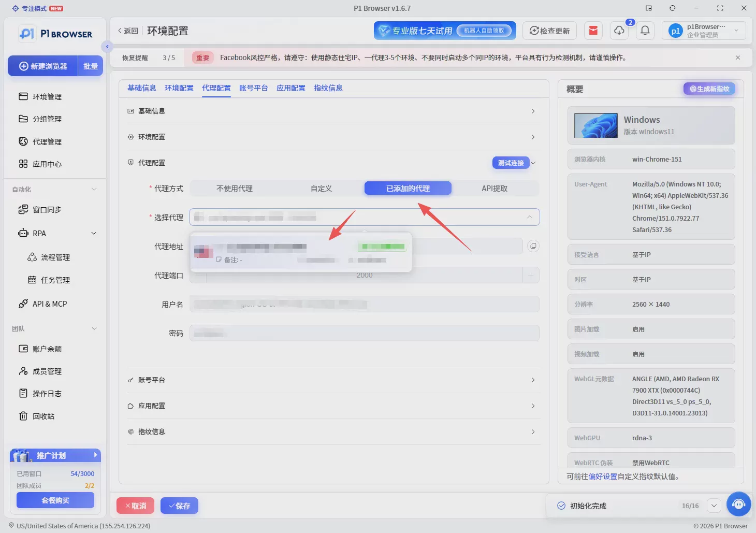Click the red gift envelope icon
The width and height of the screenshot is (756, 533).
pyautogui.click(x=593, y=31)
